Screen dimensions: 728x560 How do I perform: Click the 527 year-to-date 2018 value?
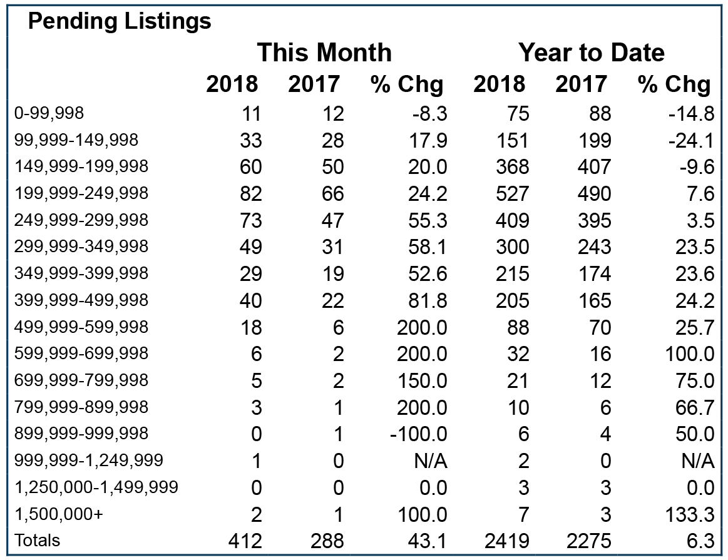[x=513, y=193]
